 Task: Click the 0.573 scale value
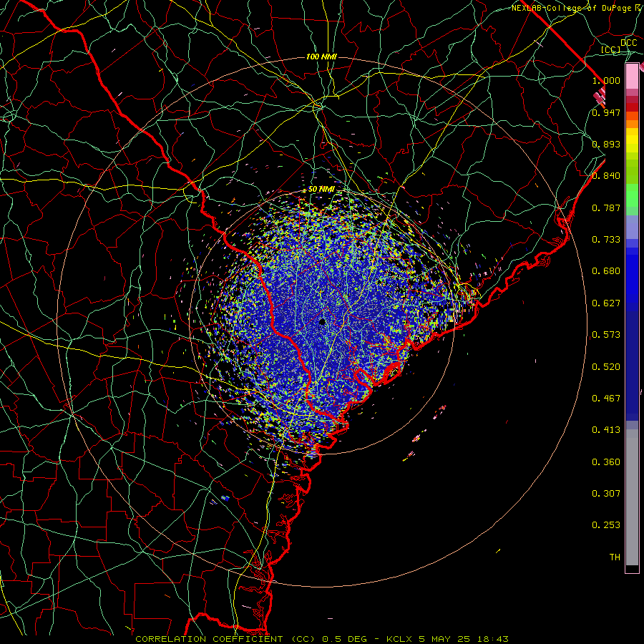(x=606, y=335)
